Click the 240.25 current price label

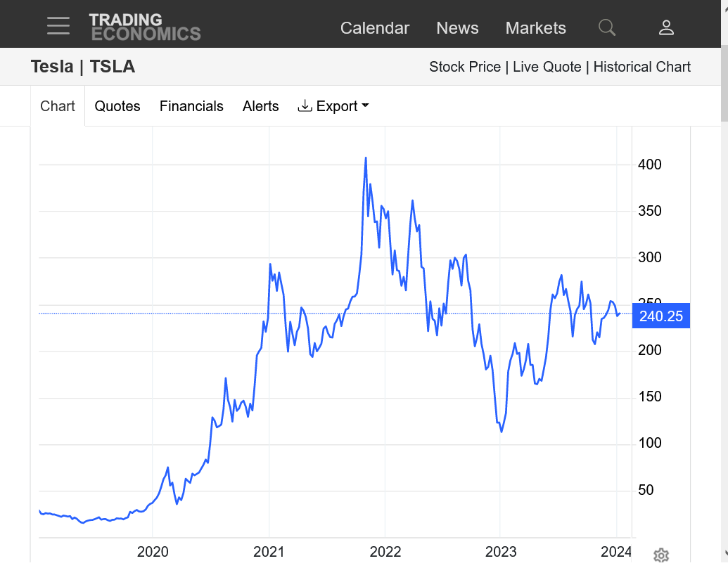[x=661, y=316]
